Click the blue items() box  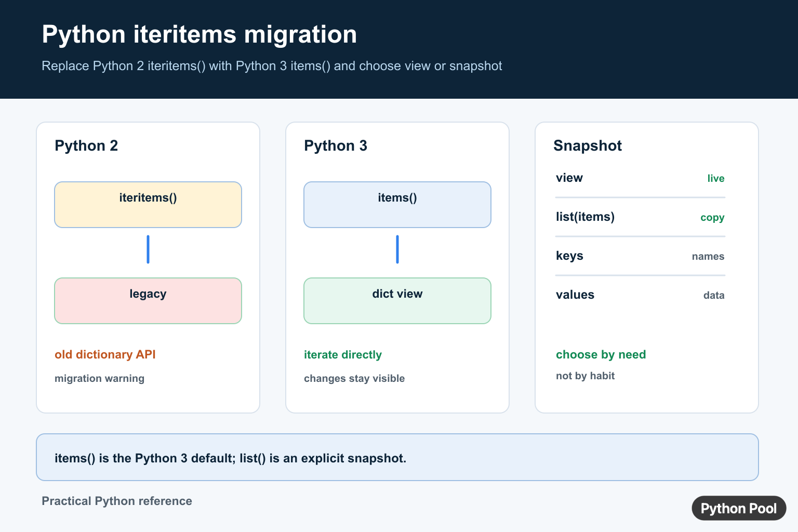pos(397,205)
